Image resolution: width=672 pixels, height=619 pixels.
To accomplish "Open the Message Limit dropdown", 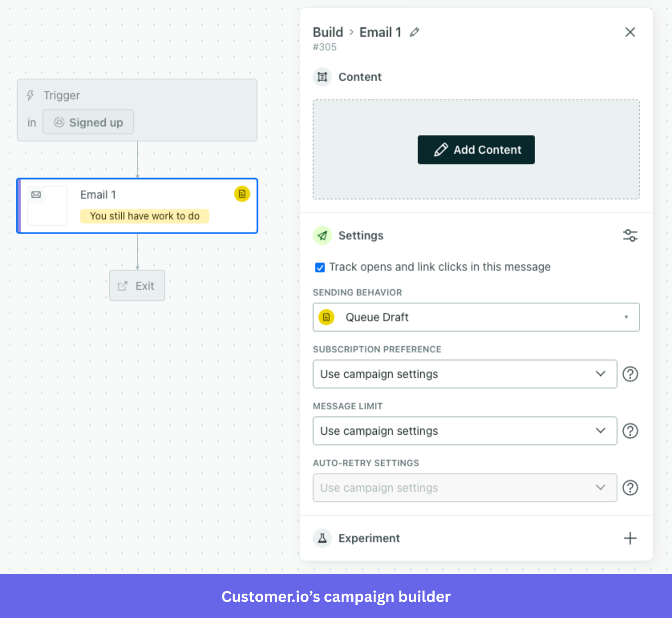I will click(x=465, y=431).
